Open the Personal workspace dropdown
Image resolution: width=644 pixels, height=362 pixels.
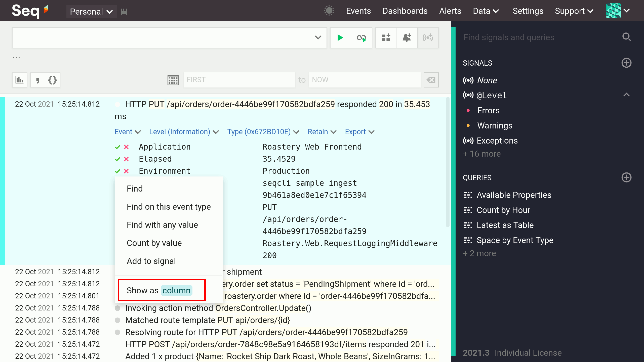point(91,12)
